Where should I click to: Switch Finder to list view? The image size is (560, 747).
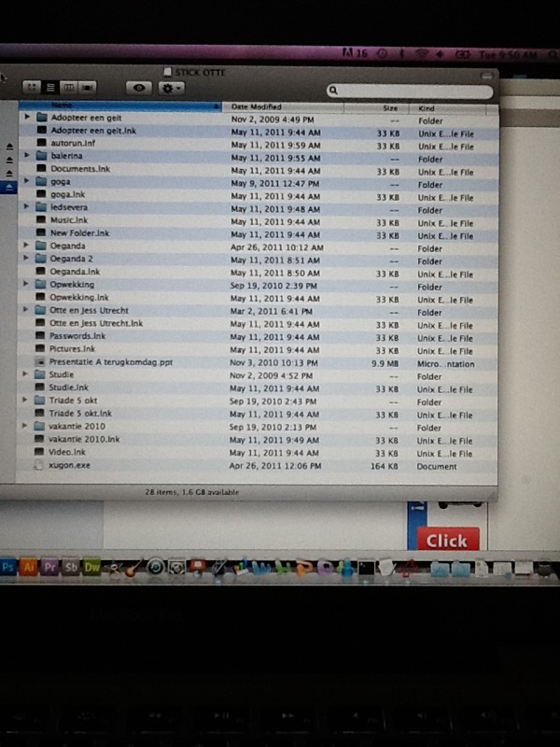coord(50,87)
